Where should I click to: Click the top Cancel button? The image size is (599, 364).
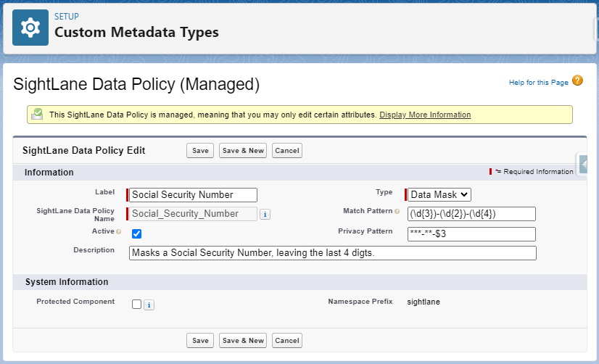(x=287, y=151)
